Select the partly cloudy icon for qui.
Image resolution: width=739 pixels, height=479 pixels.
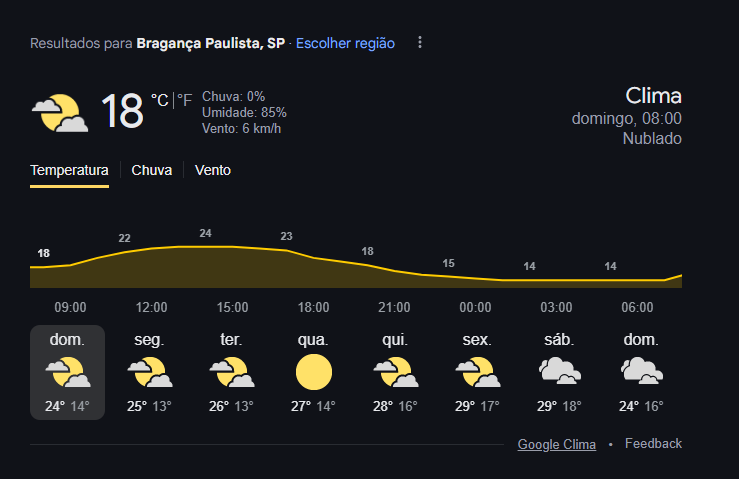pos(395,372)
